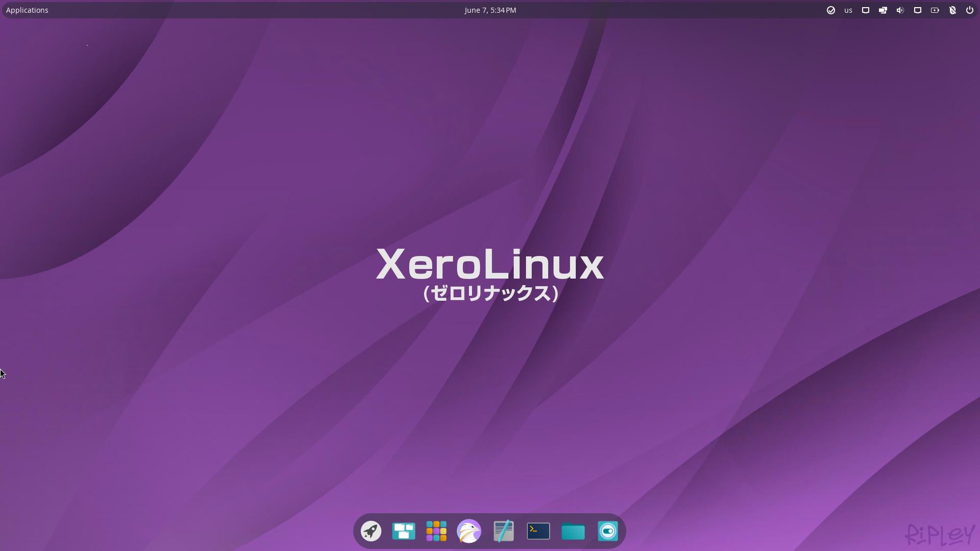Open the text editor icon in the dock
980x551 pixels.
[x=504, y=531]
